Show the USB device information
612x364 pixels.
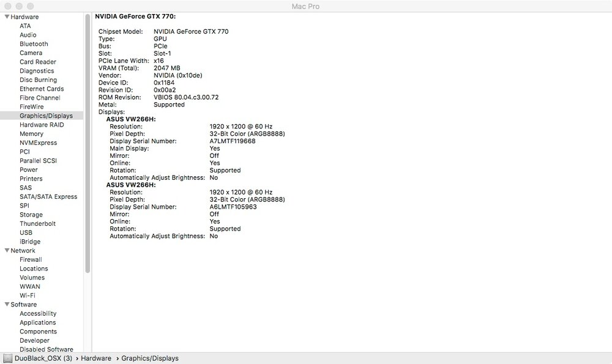click(x=26, y=232)
